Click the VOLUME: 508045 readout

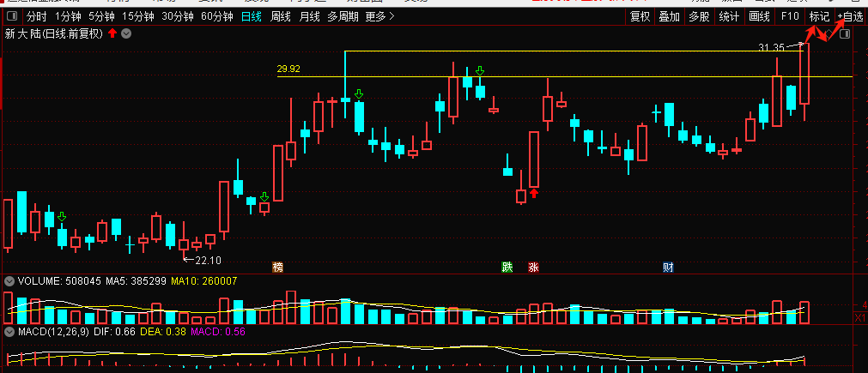(59, 281)
